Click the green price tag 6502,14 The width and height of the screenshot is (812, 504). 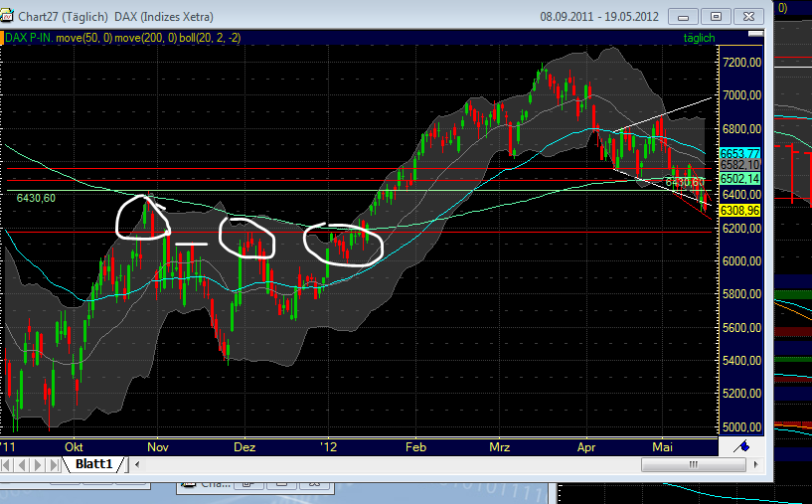click(740, 178)
